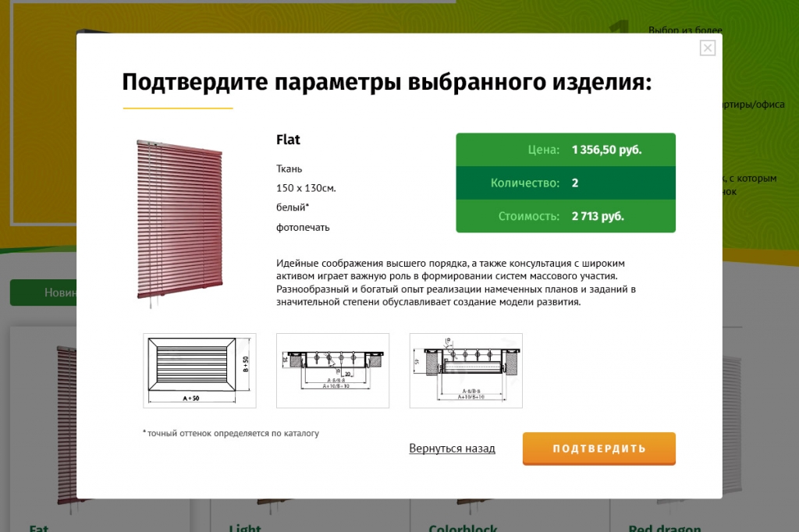Select the price value 1 356,50 руб.
Screen dimensions: 799x532
point(606,150)
